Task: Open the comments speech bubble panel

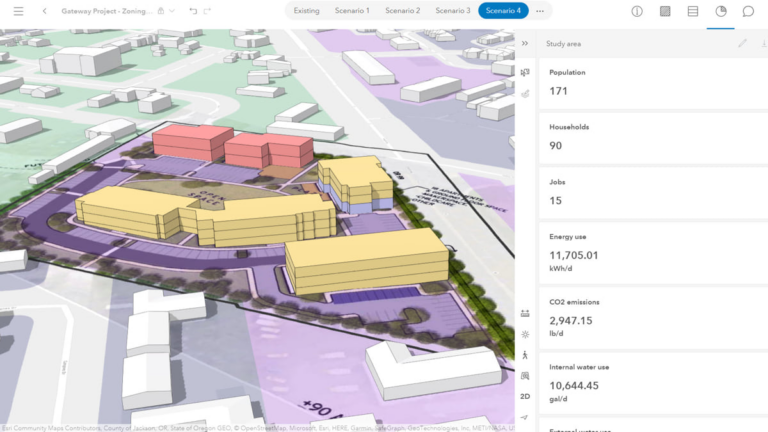Action: pos(748,11)
